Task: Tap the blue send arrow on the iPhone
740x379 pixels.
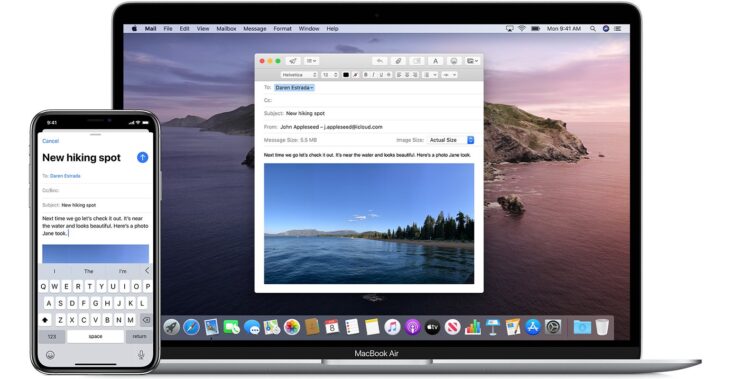Action: 143,158
